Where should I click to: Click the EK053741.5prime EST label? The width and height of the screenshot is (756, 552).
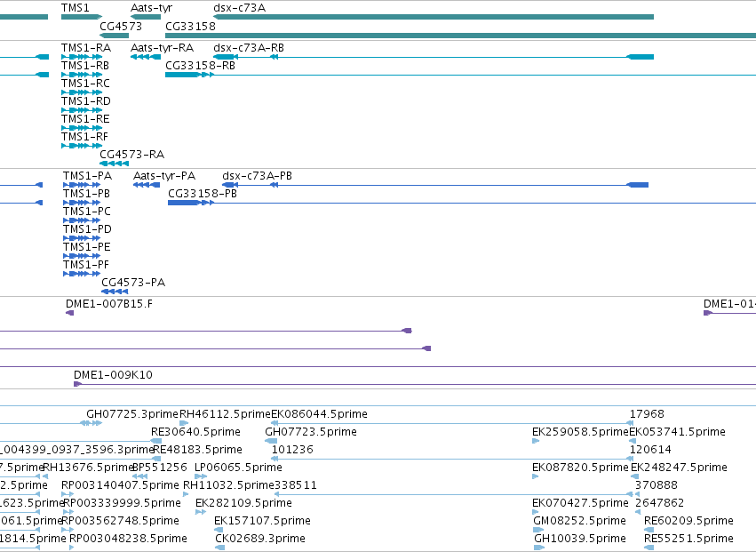pyautogui.click(x=678, y=432)
